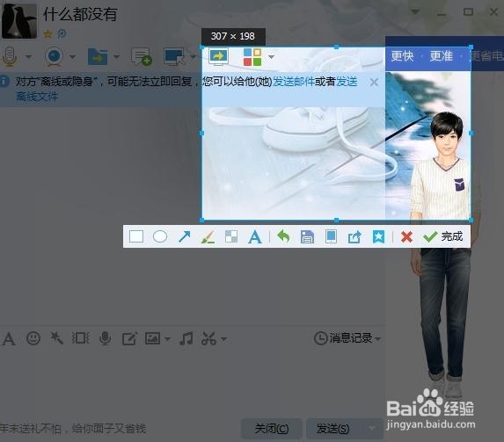Undo the last screenshot edit

point(283,236)
